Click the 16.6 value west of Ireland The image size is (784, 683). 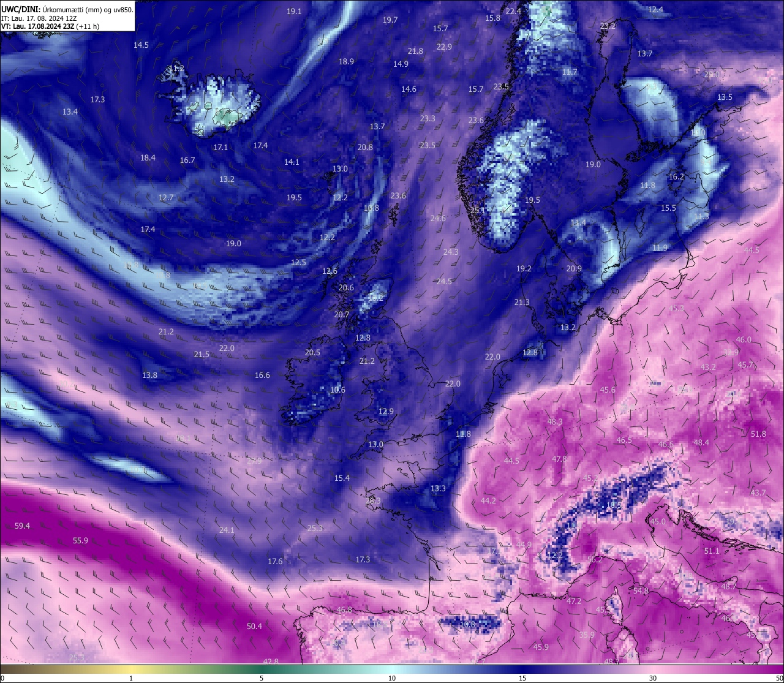pyautogui.click(x=262, y=375)
